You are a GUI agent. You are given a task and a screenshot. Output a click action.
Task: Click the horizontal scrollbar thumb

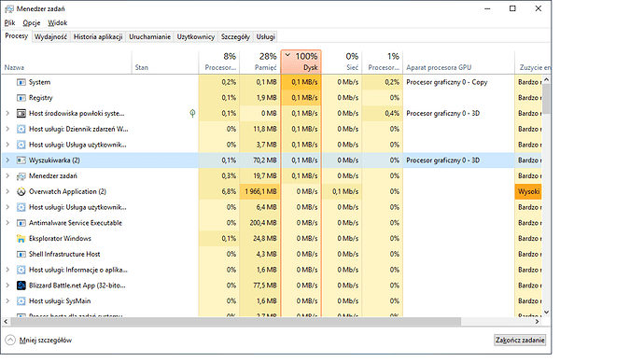236,321
